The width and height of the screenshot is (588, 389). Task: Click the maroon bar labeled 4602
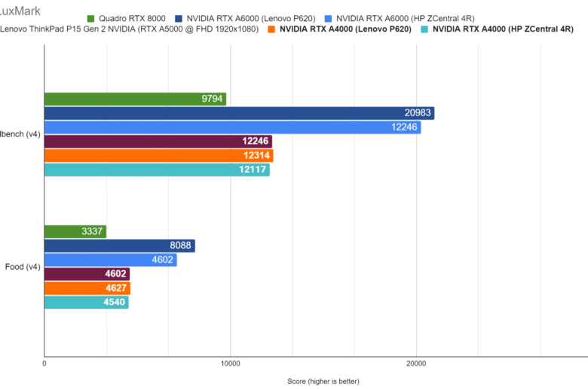(87, 274)
